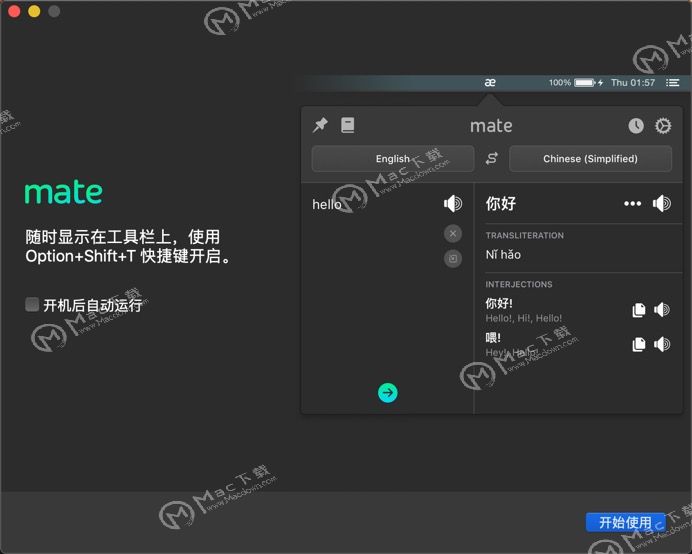Select the Nǐ hǎo transliteration text

coord(503,255)
